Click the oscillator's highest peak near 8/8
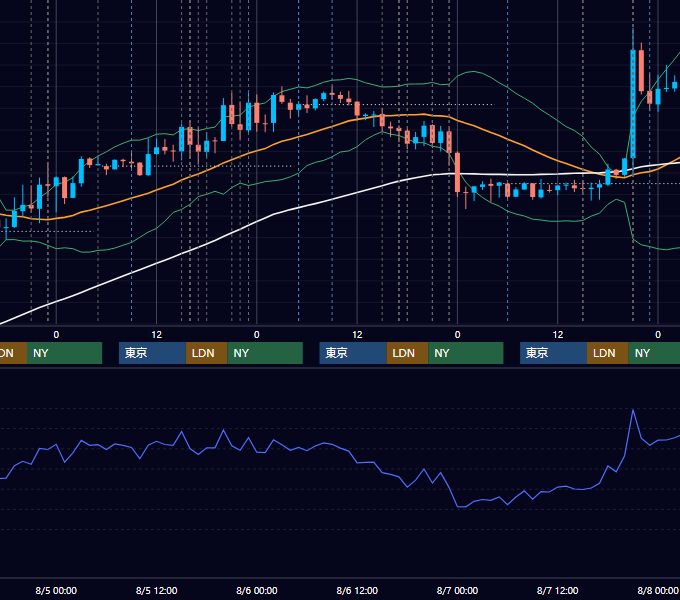 pos(633,410)
